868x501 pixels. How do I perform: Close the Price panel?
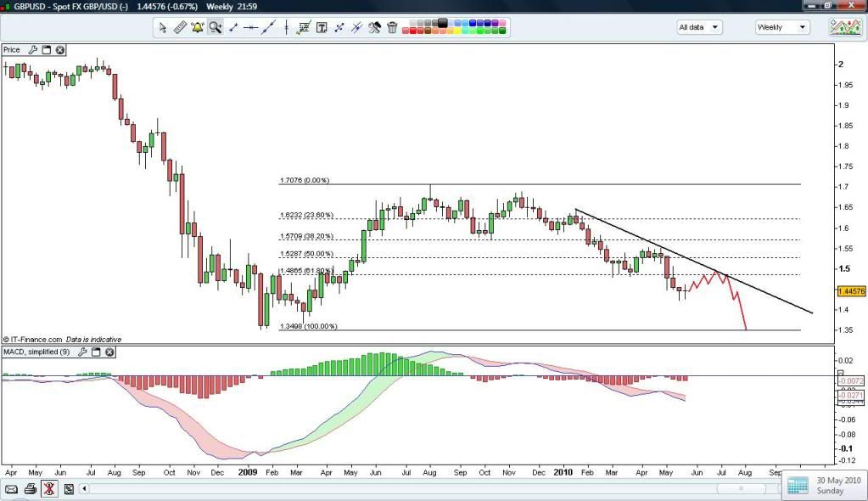[x=59, y=50]
